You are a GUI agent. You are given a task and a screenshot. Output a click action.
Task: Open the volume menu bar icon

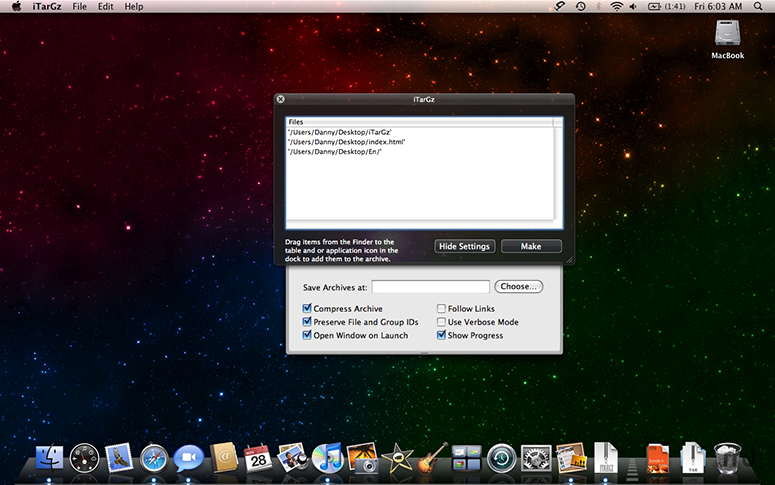pyautogui.click(x=633, y=6)
